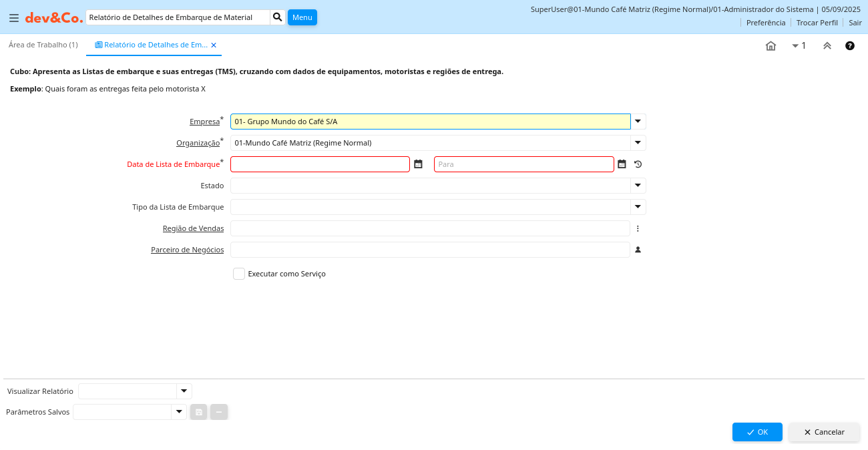
Task: Open Parceiro de Negócios person lookup
Action: pyautogui.click(x=638, y=250)
